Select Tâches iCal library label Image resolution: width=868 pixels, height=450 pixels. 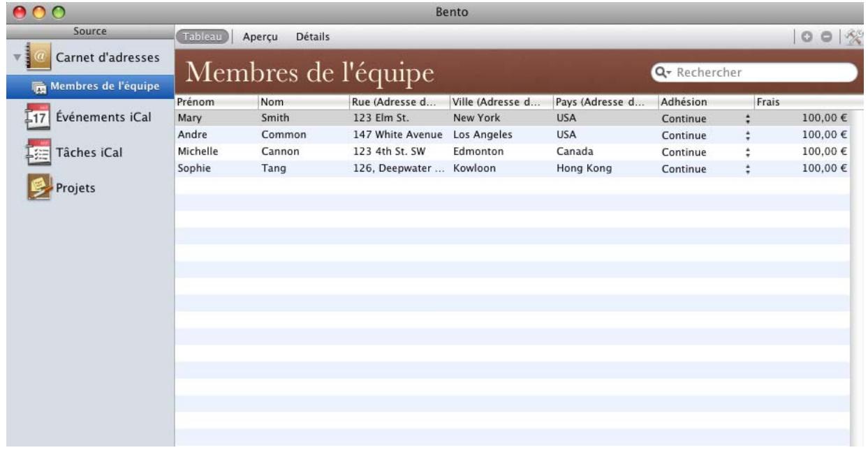(89, 152)
